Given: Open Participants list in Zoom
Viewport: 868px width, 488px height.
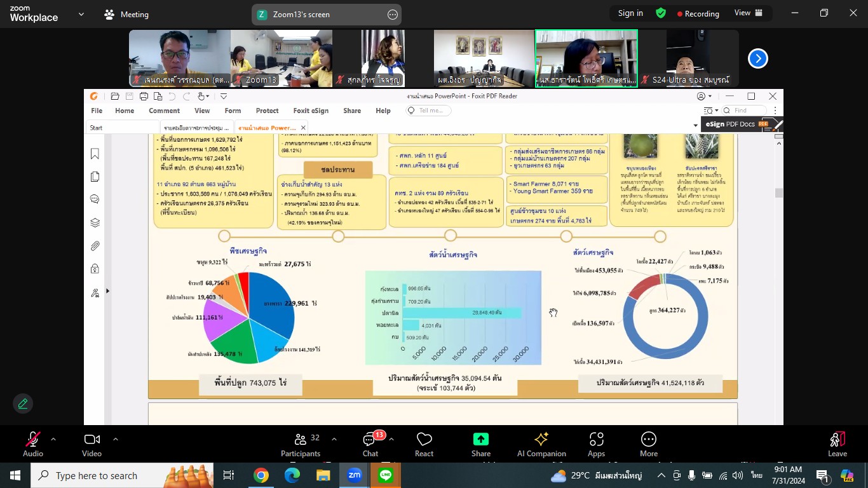Looking at the screenshot, I should click(x=300, y=444).
